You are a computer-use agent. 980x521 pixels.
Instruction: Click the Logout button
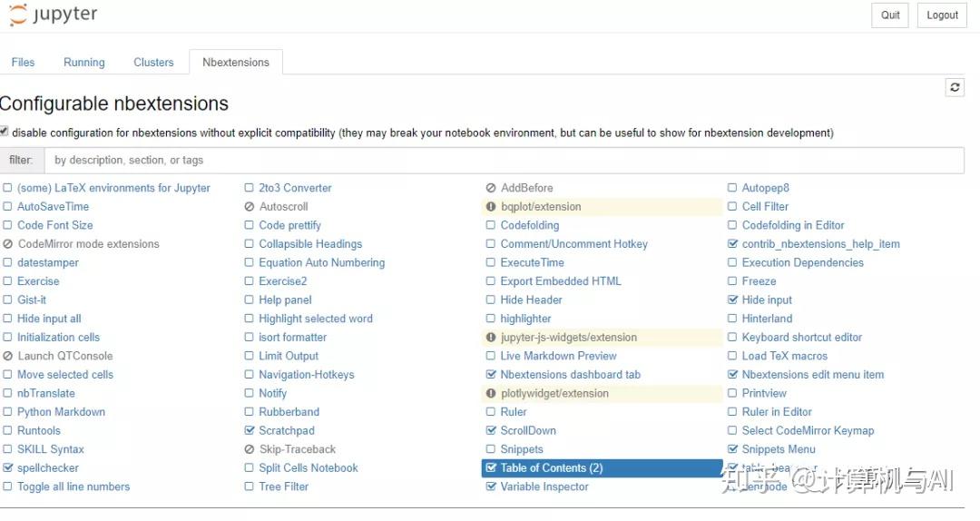pos(942,15)
